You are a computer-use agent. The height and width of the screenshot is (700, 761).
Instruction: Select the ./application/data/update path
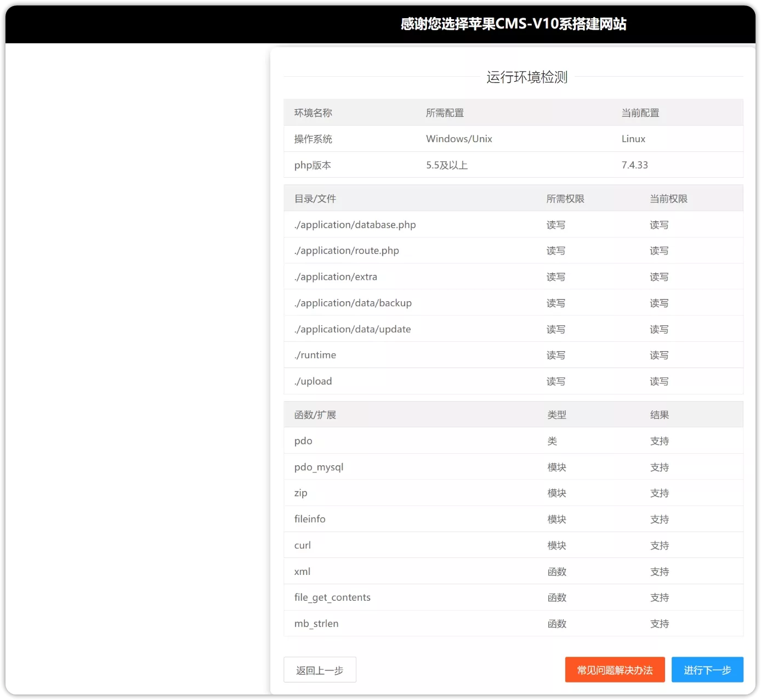[353, 329]
